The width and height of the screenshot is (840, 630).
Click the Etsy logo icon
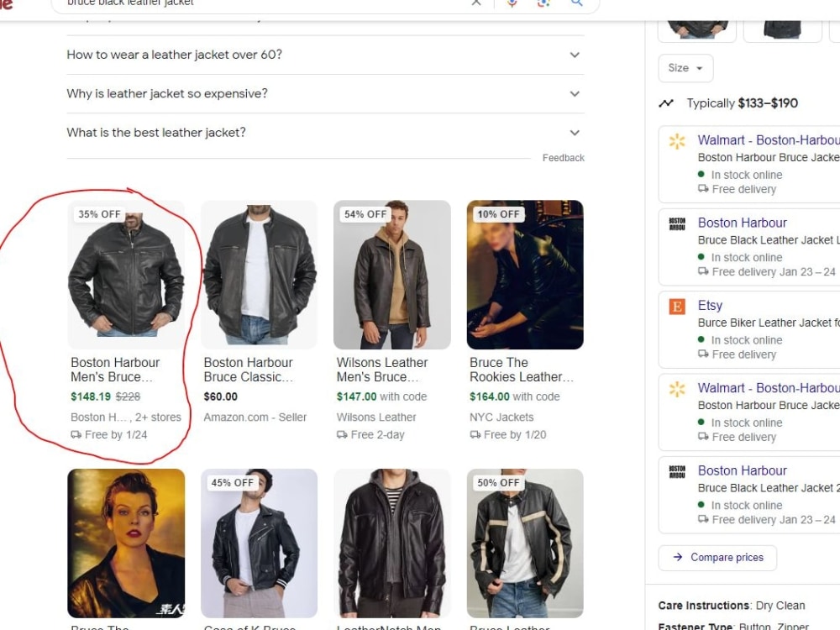tap(677, 307)
